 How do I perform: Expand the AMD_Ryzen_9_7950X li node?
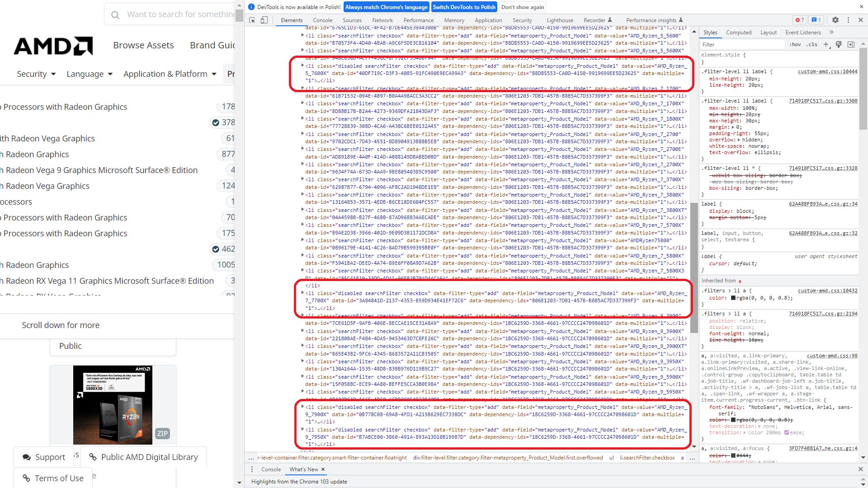pos(302,429)
